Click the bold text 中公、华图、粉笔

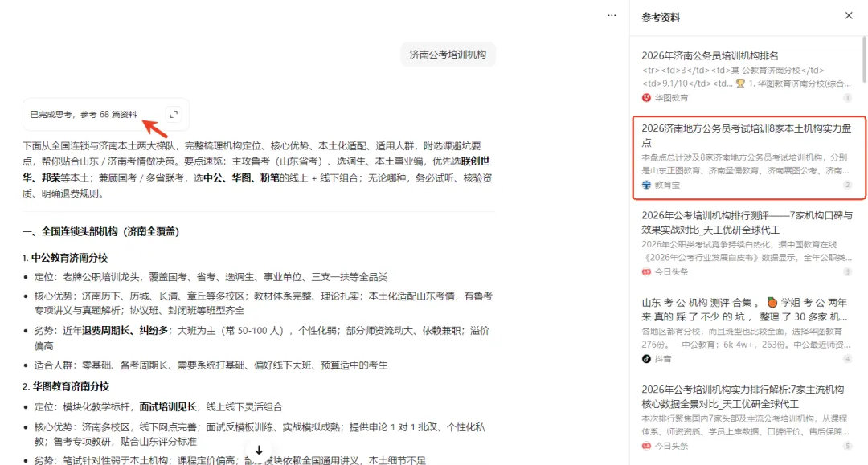[241, 178]
